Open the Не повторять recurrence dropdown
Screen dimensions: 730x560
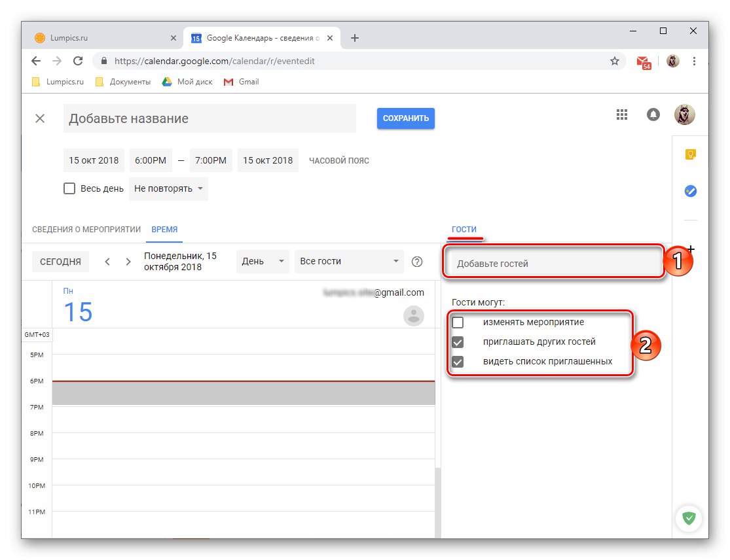[x=168, y=188]
